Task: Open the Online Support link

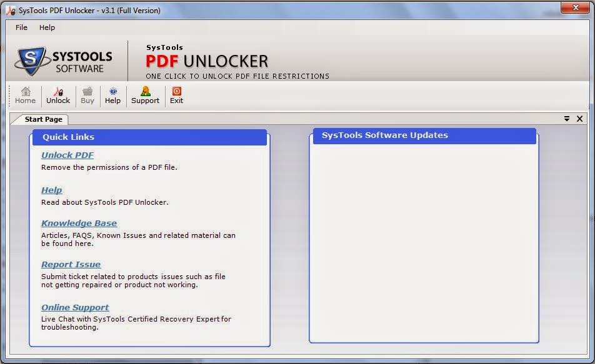Action: (x=75, y=308)
